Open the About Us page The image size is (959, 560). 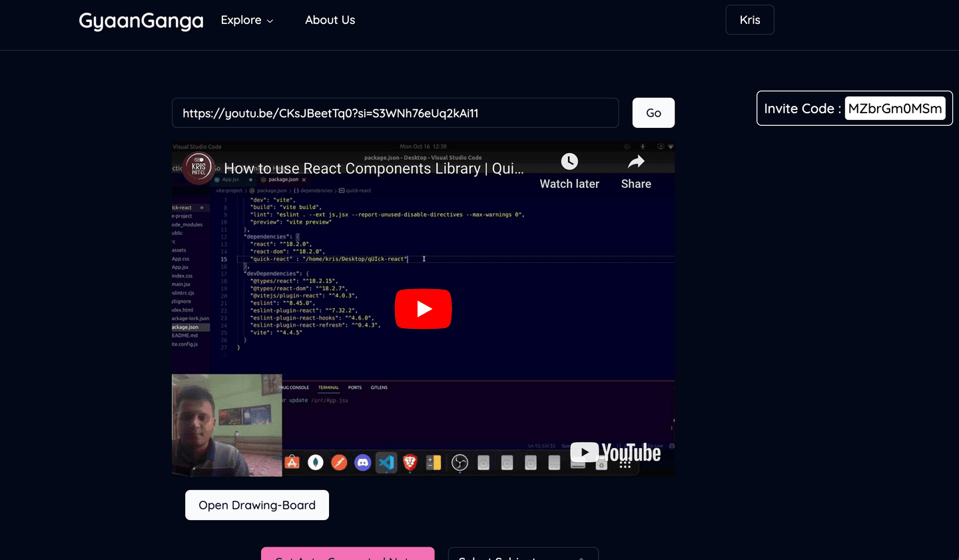pos(330,20)
